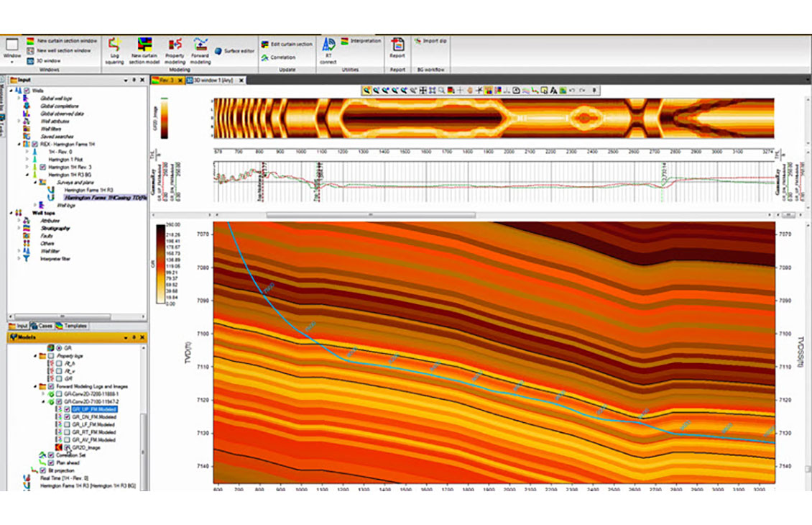
Task: Open the Forward modeling tool
Action: (200, 50)
